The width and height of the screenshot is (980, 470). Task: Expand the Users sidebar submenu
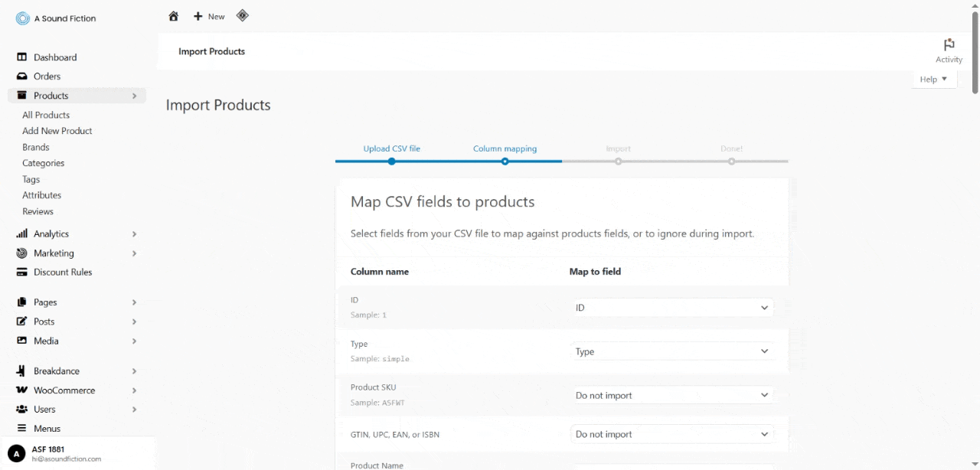point(134,409)
